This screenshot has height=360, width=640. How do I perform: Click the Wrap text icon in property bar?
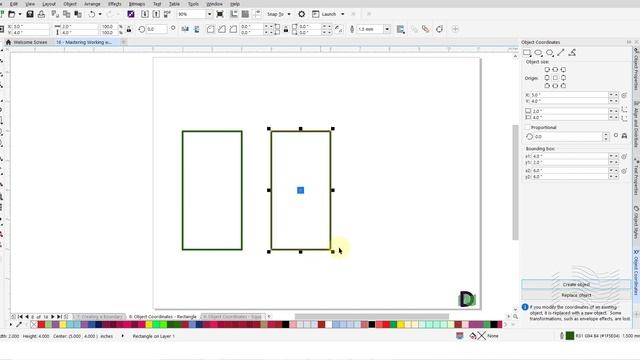400,29
